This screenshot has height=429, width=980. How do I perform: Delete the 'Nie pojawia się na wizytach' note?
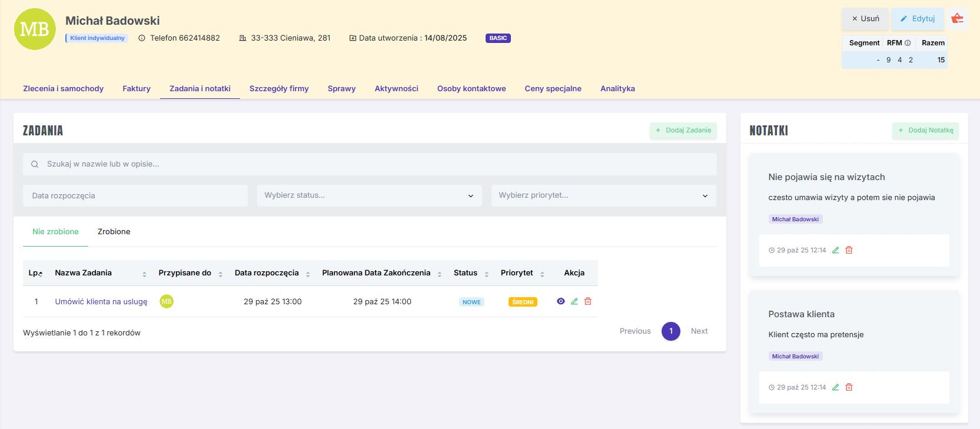coord(849,250)
